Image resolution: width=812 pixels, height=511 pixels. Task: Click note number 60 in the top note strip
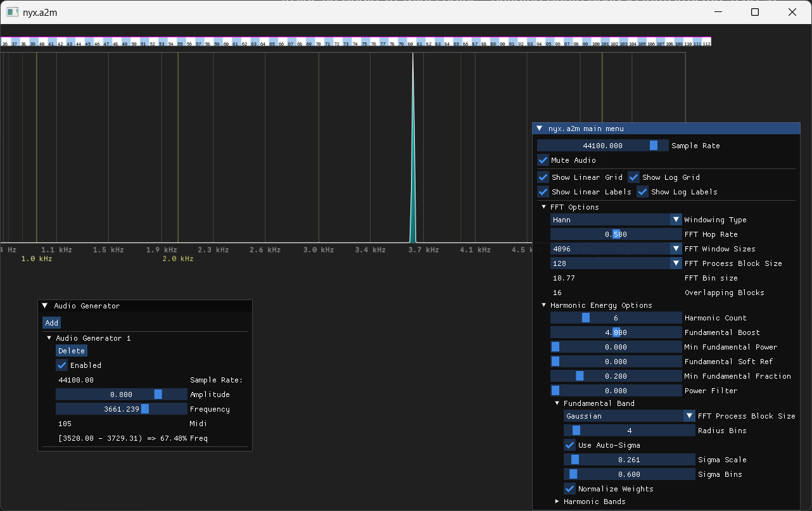coord(226,42)
